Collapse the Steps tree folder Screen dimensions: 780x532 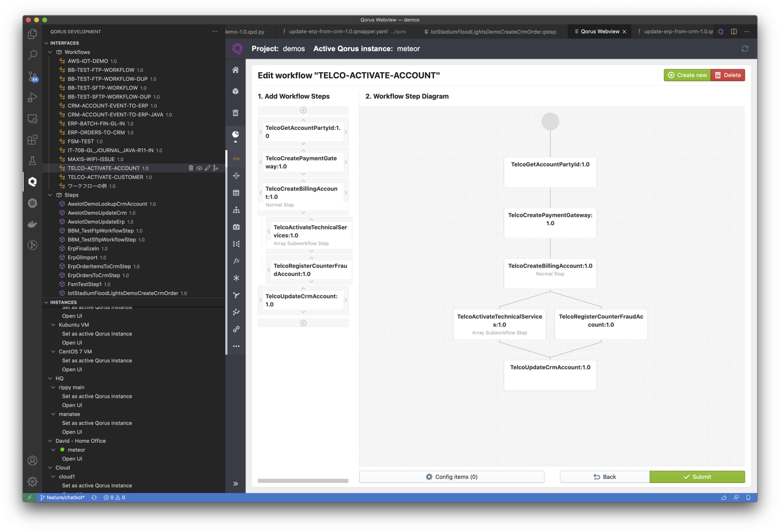click(x=50, y=195)
